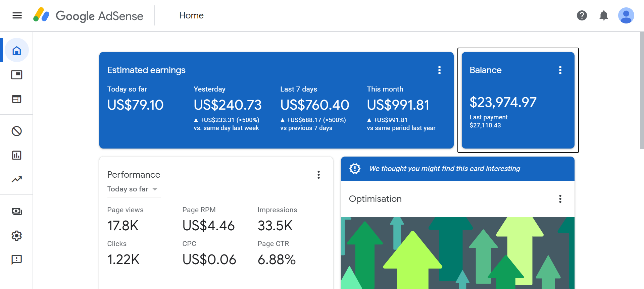644x289 pixels.
Task: Click the Google AdSense logo
Action: click(88, 15)
